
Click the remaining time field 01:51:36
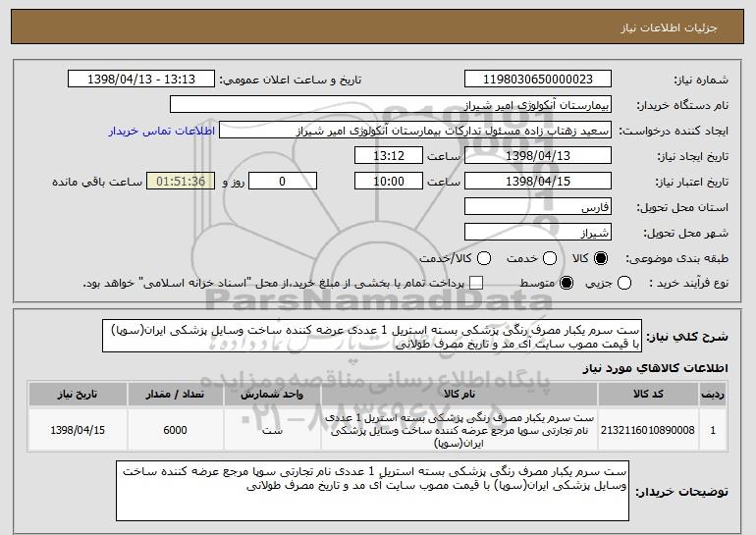pyautogui.click(x=181, y=182)
